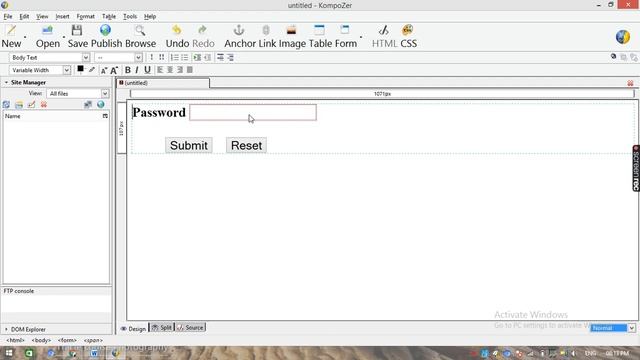This screenshot has height=360, width=640.
Task: Open the Insert menu
Action: click(x=62, y=16)
